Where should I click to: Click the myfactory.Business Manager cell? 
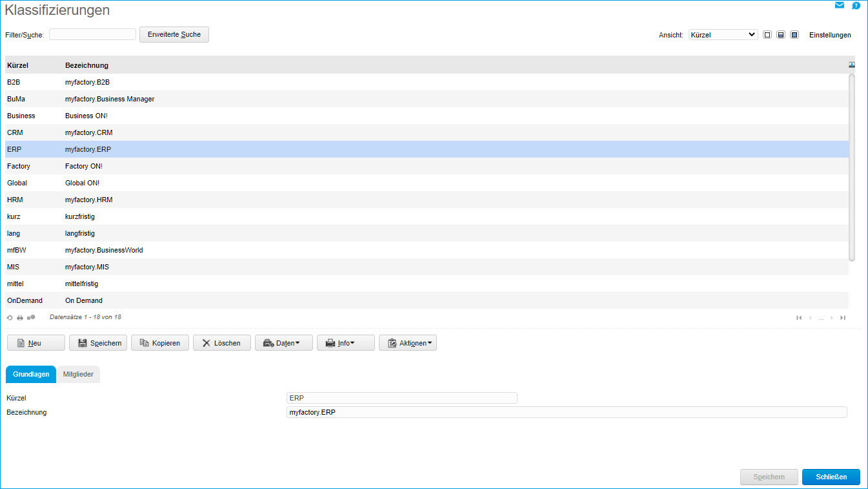(110, 99)
